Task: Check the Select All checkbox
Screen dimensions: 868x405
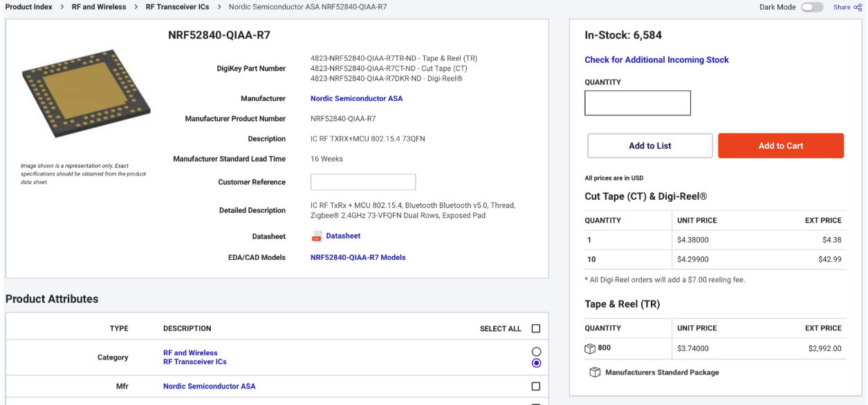Action: [x=536, y=329]
